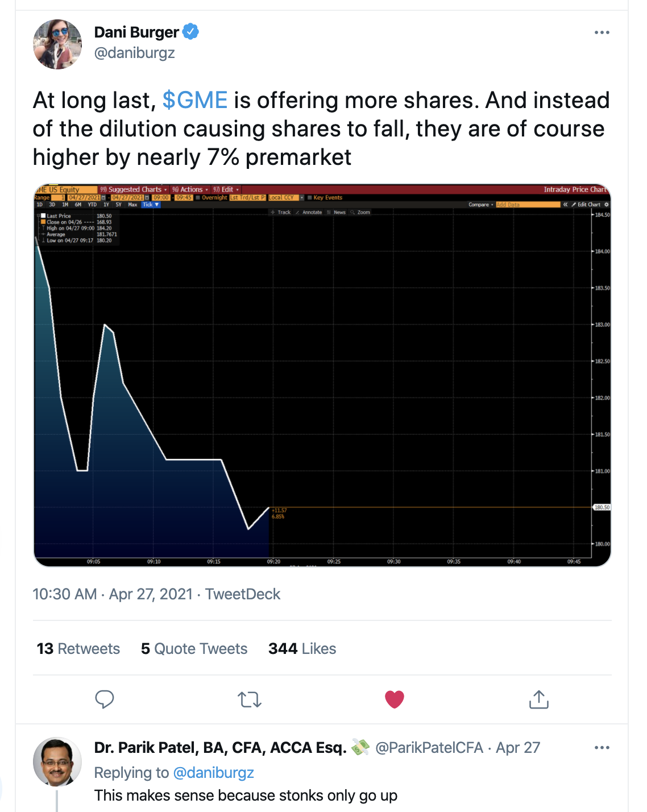Expand the Actions dropdown in chart
647x812 pixels.
[x=190, y=189]
